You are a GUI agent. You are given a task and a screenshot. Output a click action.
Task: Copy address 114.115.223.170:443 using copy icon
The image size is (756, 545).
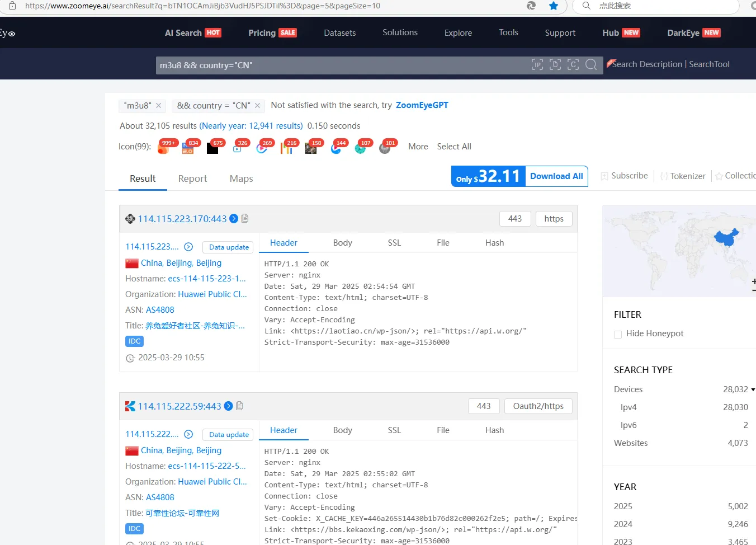pos(245,218)
